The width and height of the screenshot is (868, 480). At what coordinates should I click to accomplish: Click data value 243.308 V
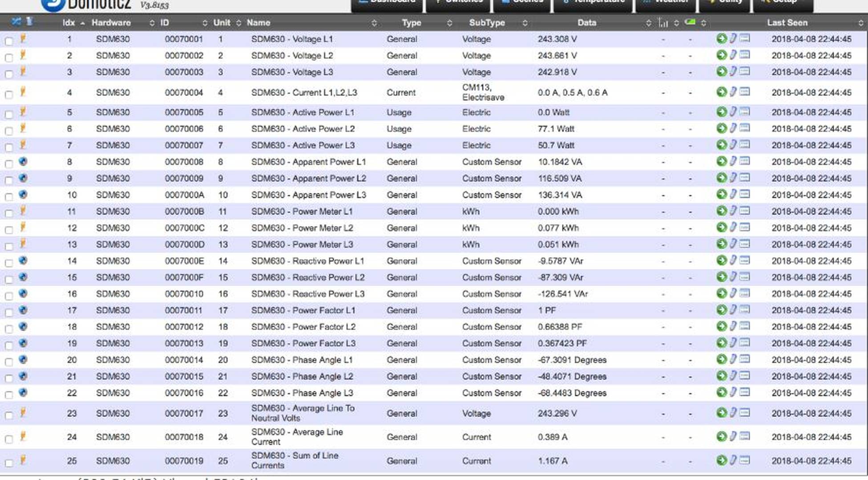pyautogui.click(x=557, y=39)
